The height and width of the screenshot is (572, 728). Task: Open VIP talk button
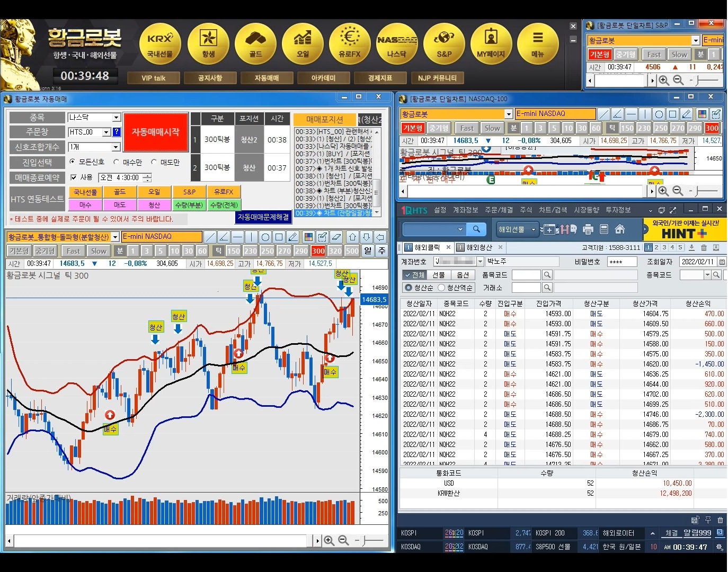(x=153, y=78)
